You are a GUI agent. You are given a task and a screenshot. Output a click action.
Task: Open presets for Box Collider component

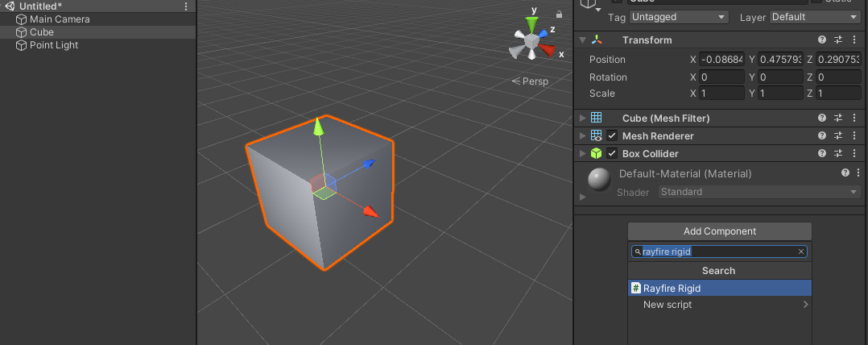838,153
